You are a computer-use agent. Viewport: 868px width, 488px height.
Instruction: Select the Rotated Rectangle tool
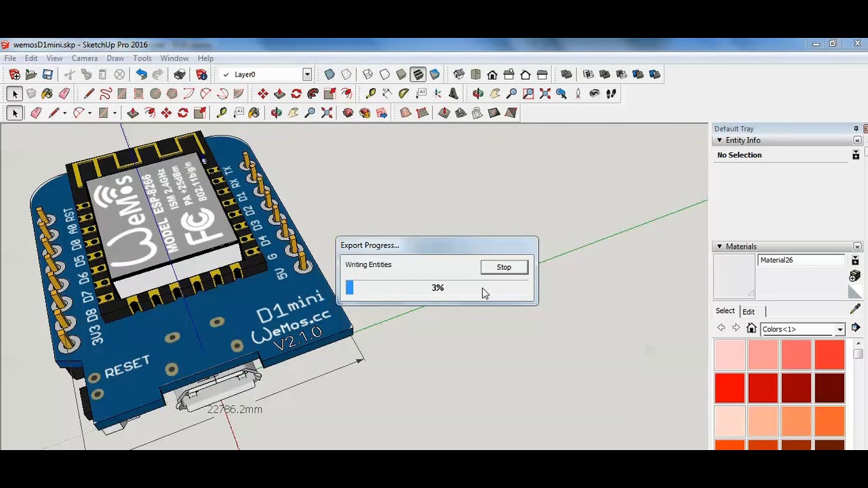point(138,94)
